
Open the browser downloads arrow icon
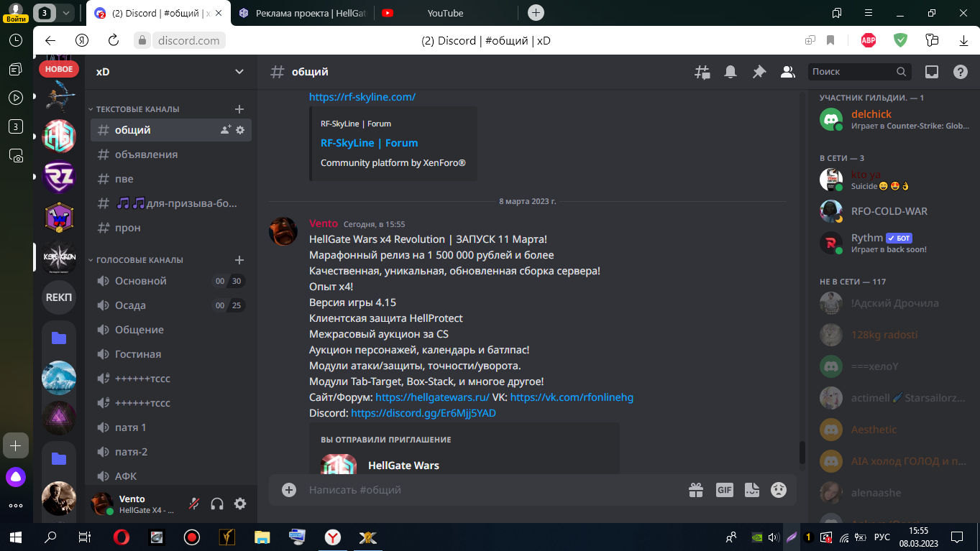pos(963,40)
